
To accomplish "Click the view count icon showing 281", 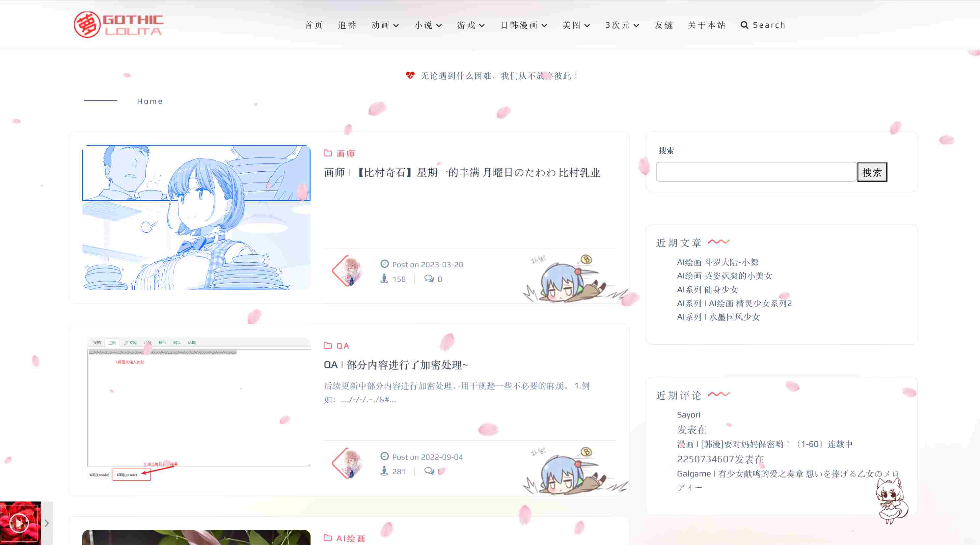I will point(384,471).
